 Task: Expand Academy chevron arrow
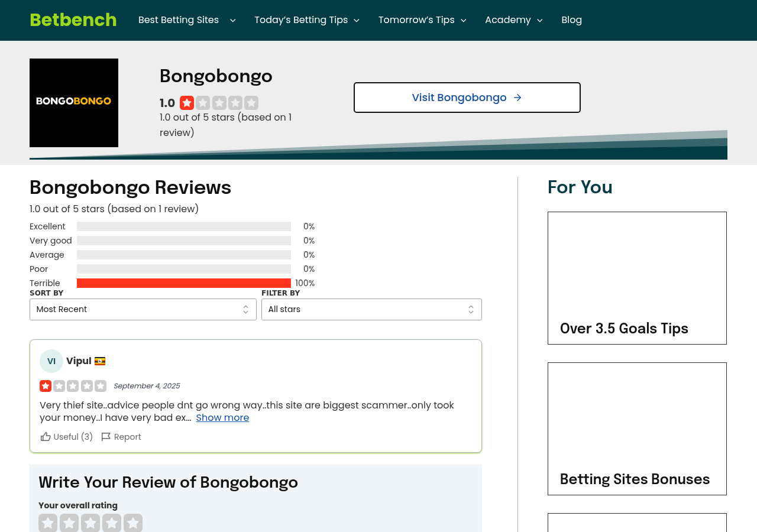pyautogui.click(x=539, y=21)
